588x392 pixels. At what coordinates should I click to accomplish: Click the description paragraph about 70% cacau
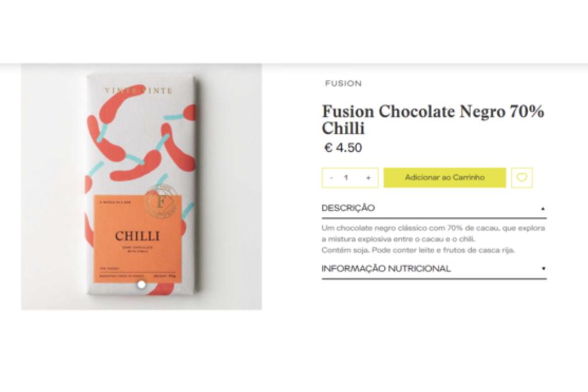[433, 233]
